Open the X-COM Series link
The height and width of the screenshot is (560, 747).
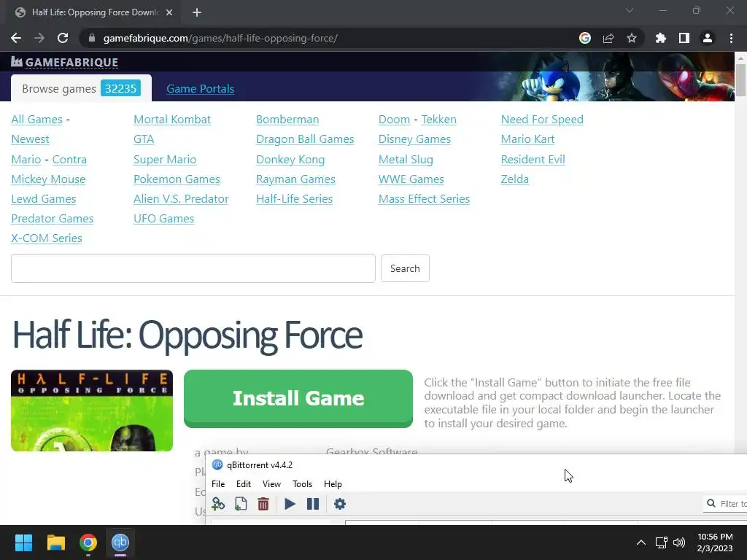click(46, 238)
